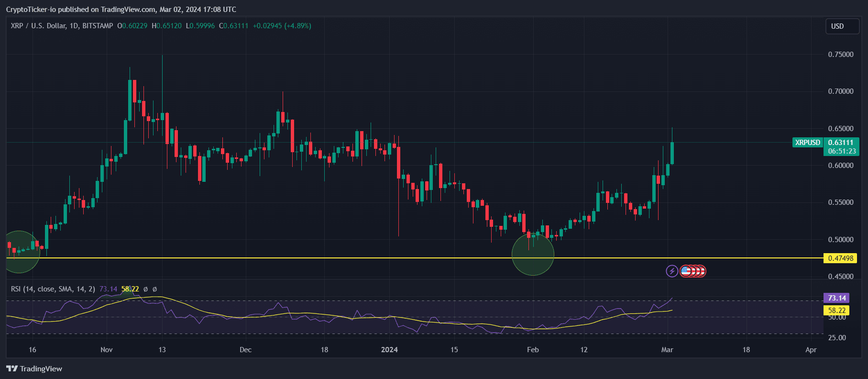Click the purple lightning bolt event icon

point(672,271)
